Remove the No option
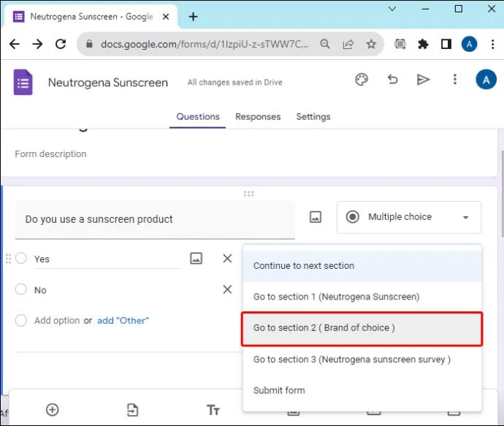The height and width of the screenshot is (426, 504). tap(227, 289)
